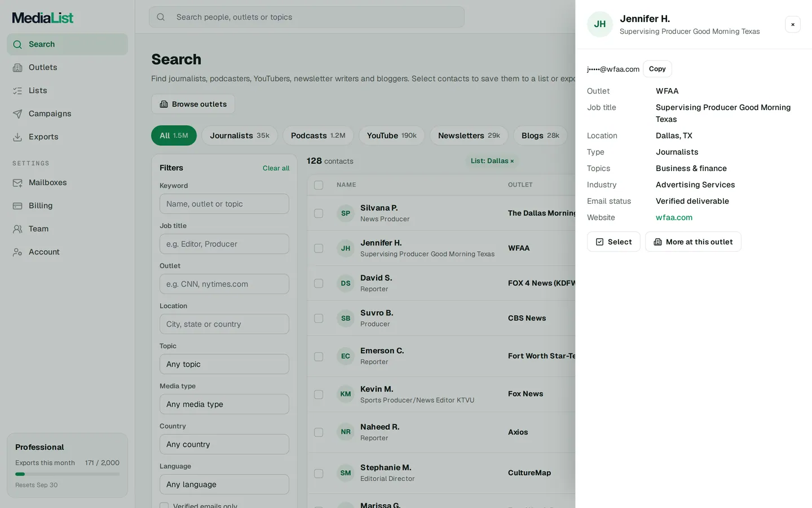
Task: Remove the List: Dallas filter chip
Action: (x=512, y=161)
